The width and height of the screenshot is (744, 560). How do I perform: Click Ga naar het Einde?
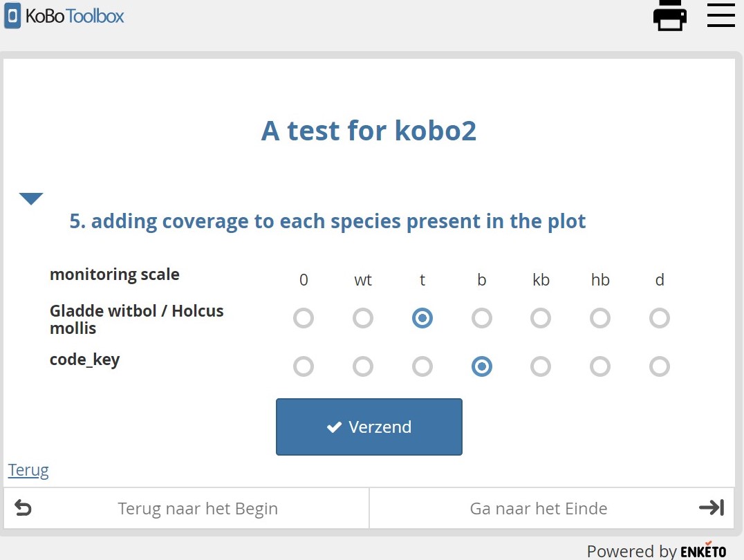click(x=538, y=507)
